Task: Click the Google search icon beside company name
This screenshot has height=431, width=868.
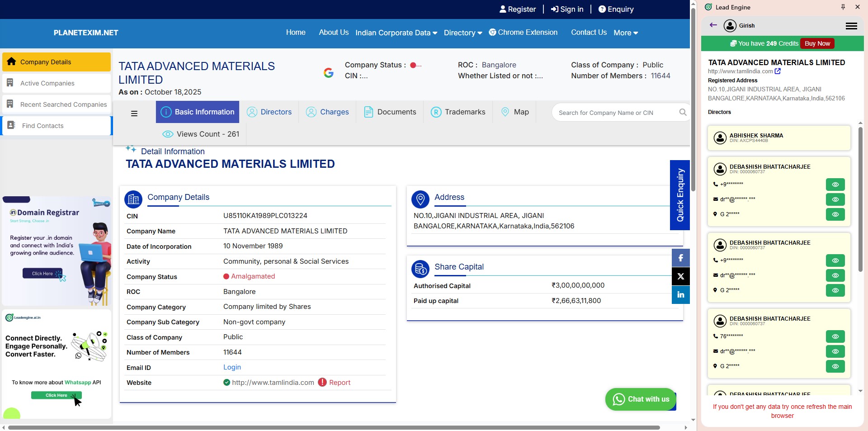Action: coord(329,72)
